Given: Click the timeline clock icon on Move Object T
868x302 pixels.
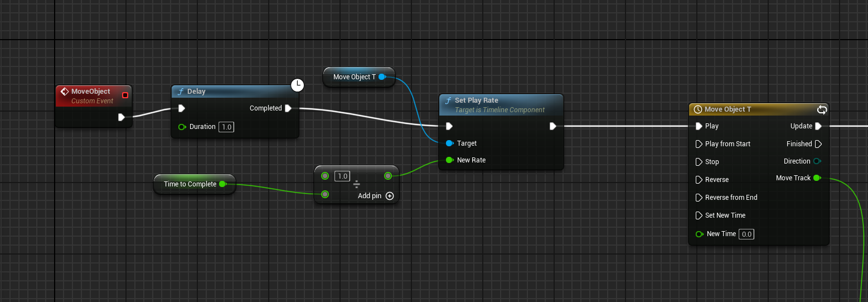Looking at the screenshot, I should (x=697, y=109).
